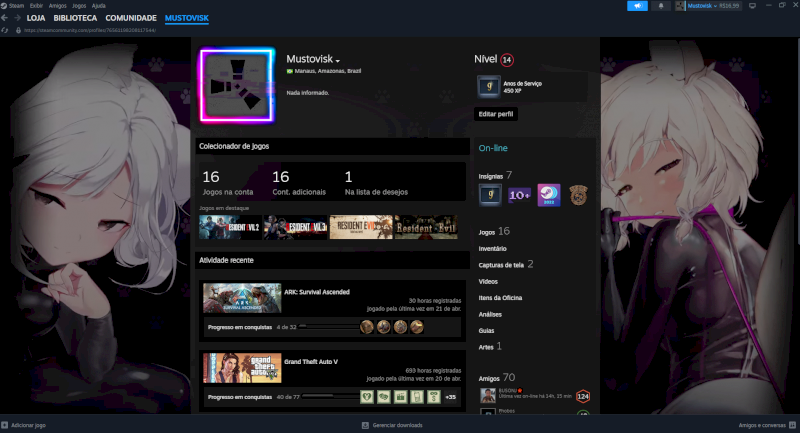Click the ARK: Survival Ascended game image
Image resolution: width=800 pixels, height=433 pixels.
[242, 298]
